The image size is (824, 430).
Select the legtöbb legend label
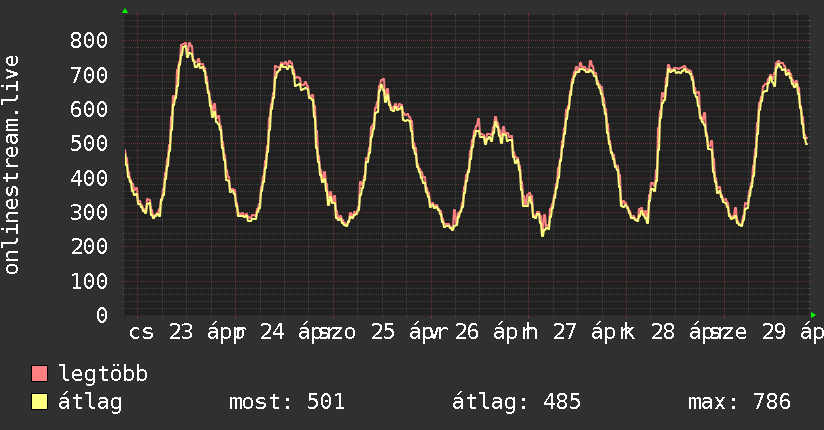(x=103, y=373)
